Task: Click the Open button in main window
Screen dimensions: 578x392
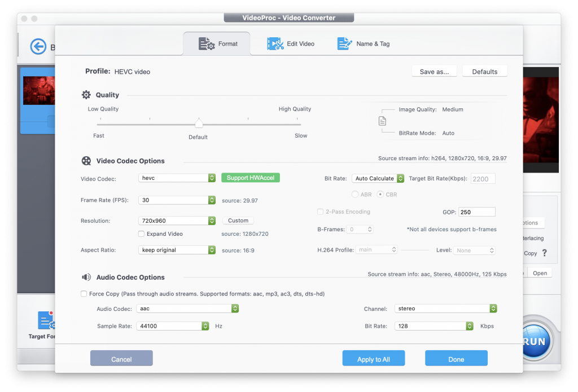Action: [540, 273]
